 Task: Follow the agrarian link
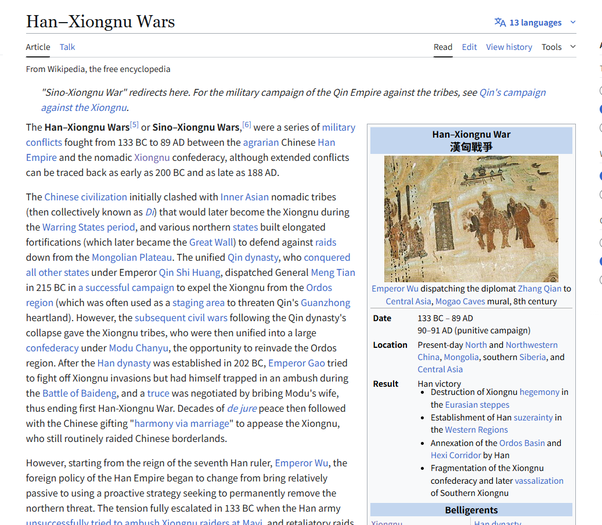pos(261,142)
